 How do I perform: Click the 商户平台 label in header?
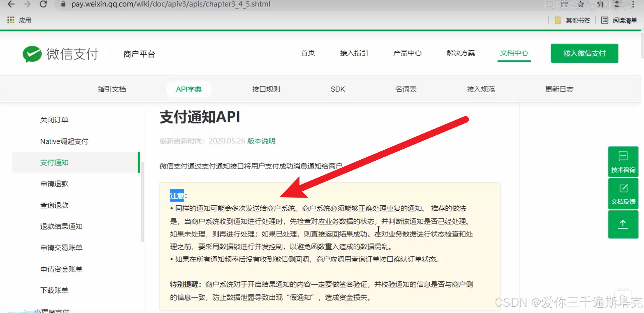click(139, 54)
